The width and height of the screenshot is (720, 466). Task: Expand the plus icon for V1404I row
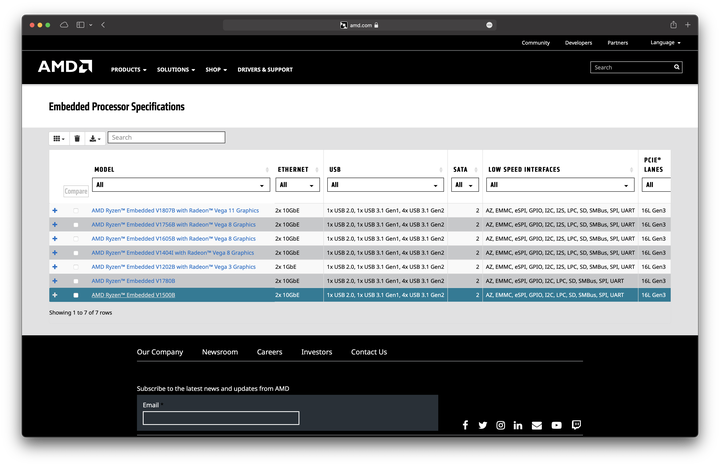[x=55, y=253]
